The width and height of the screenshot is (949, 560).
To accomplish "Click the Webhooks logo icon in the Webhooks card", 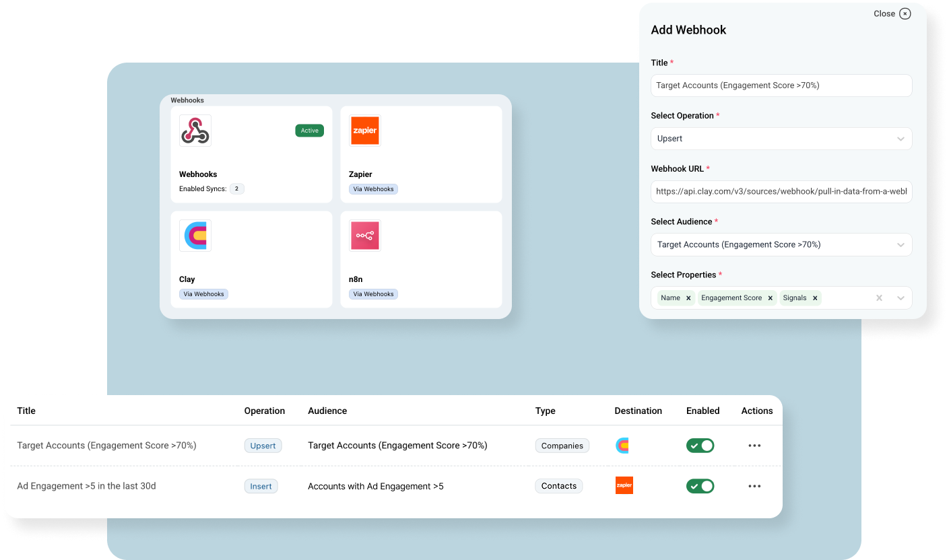I will coord(195,131).
